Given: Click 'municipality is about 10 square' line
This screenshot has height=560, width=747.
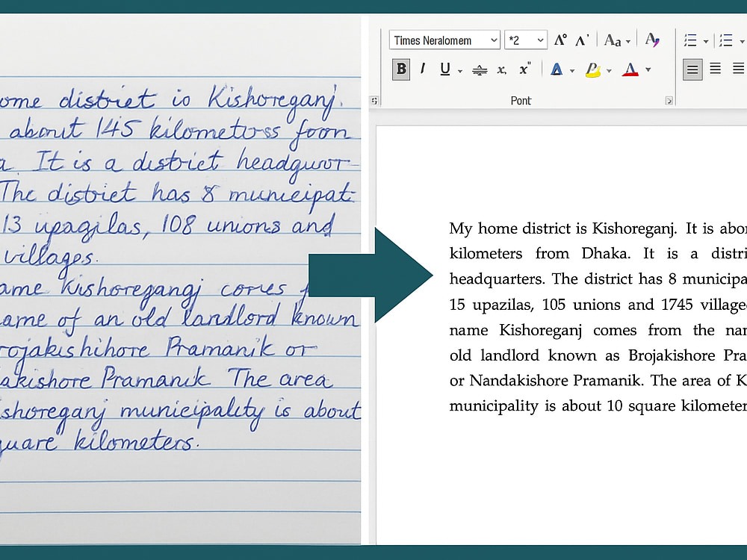Looking at the screenshot, I should click(598, 406).
